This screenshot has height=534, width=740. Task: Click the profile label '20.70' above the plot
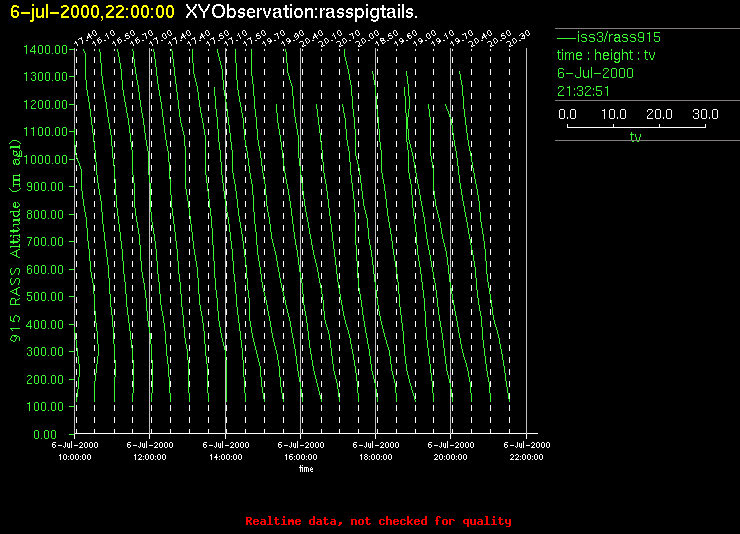[349, 38]
